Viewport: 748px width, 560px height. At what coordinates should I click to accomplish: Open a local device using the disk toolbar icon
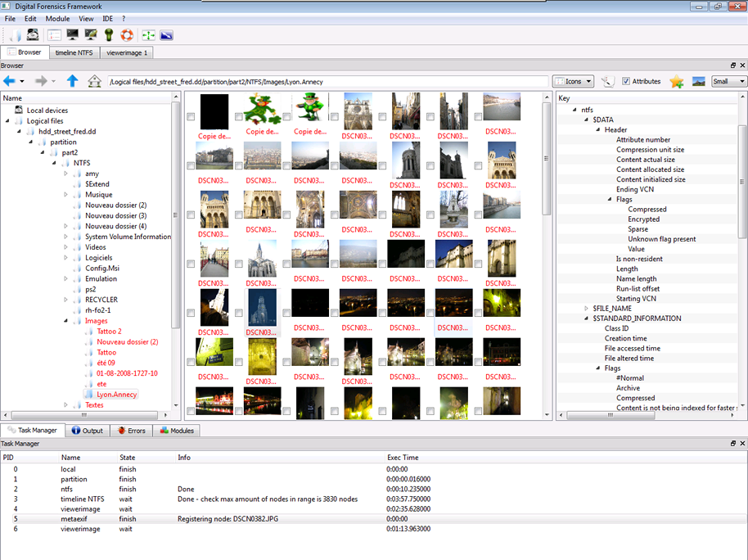[31, 34]
